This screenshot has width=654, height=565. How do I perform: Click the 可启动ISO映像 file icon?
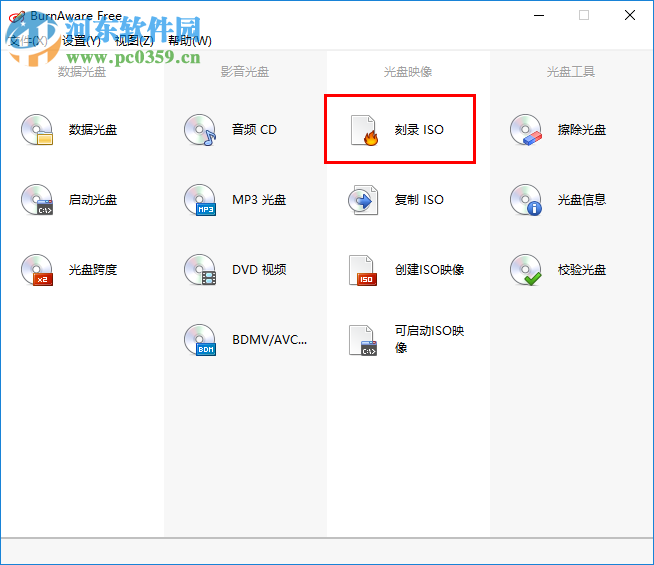click(363, 340)
